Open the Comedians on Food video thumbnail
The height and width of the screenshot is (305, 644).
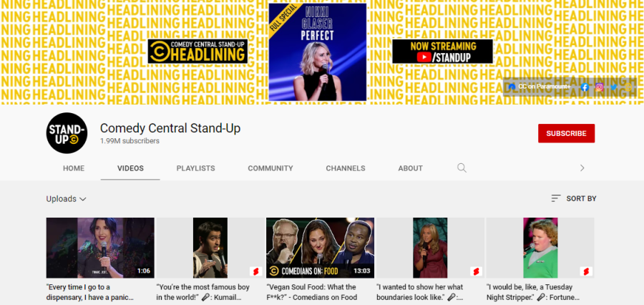pyautogui.click(x=320, y=248)
